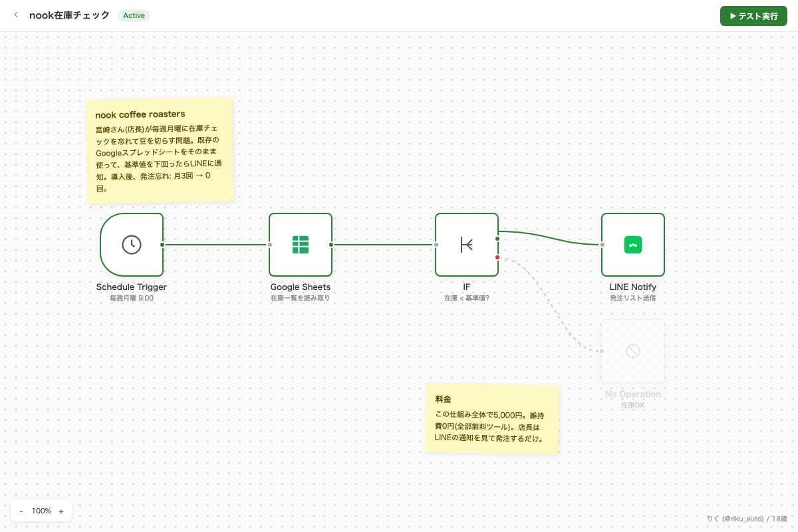Screen dimensions: 798x532
Task: Toggle the Active status badge
Action: [x=134, y=15]
